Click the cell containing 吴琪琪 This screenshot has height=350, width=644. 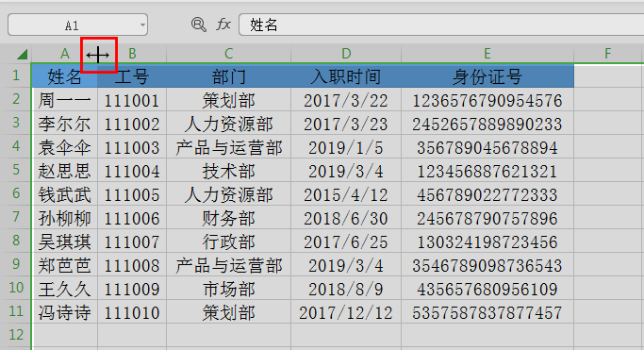click(64, 242)
